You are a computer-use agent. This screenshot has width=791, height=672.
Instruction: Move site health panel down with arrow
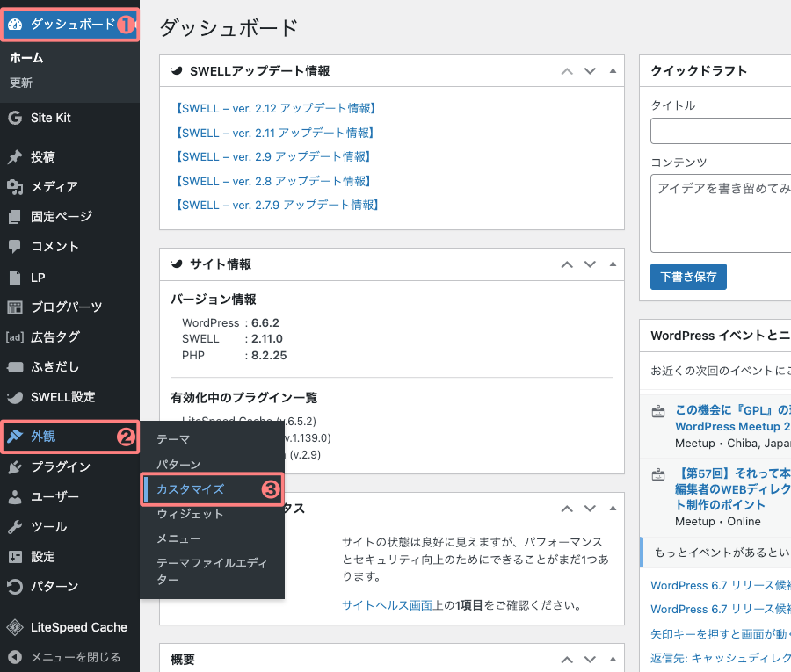[590, 508]
